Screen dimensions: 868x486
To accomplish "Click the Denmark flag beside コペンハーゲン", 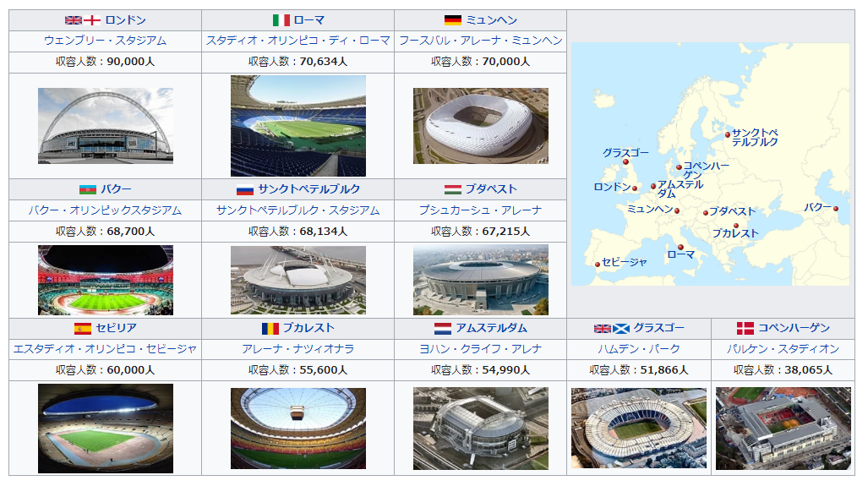I will tap(745, 329).
